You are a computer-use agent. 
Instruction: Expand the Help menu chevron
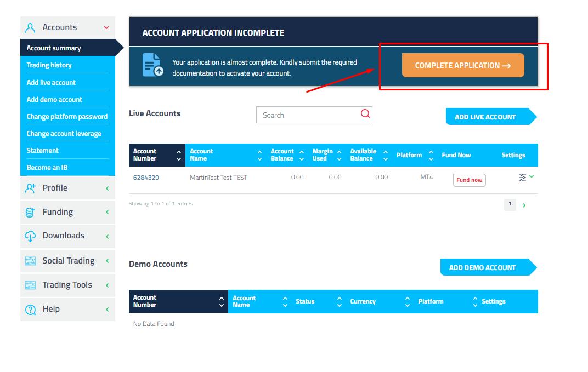(107, 310)
